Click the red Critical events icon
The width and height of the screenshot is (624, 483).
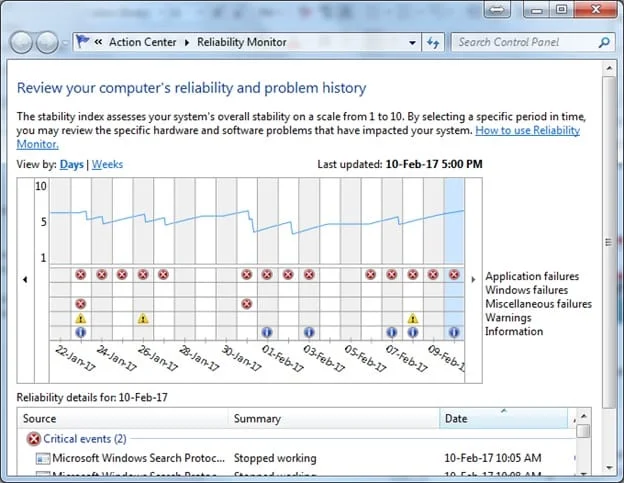33,439
